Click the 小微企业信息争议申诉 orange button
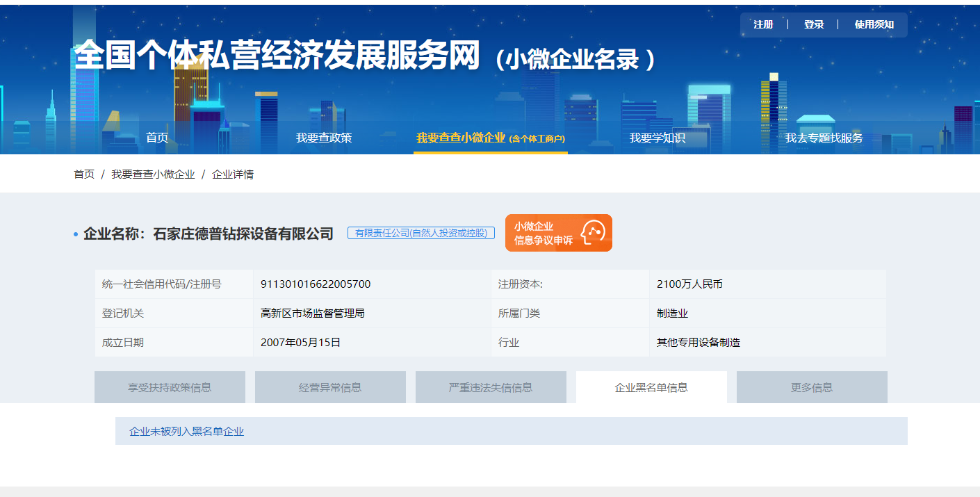980x497 pixels. (559, 233)
